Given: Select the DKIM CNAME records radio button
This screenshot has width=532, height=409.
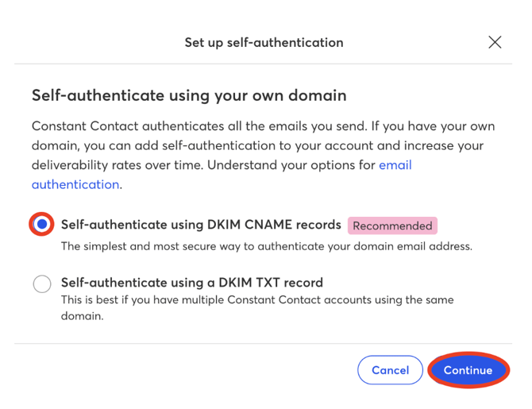Looking at the screenshot, I should click(x=42, y=224).
